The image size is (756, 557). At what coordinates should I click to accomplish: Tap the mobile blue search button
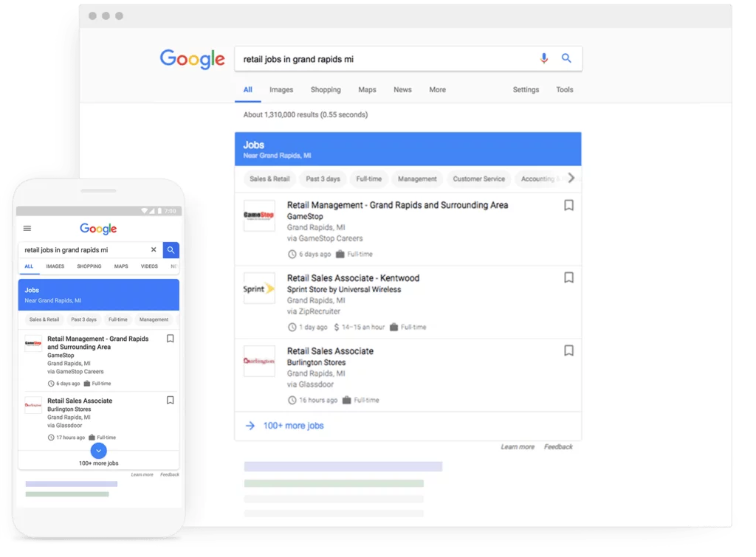(171, 250)
